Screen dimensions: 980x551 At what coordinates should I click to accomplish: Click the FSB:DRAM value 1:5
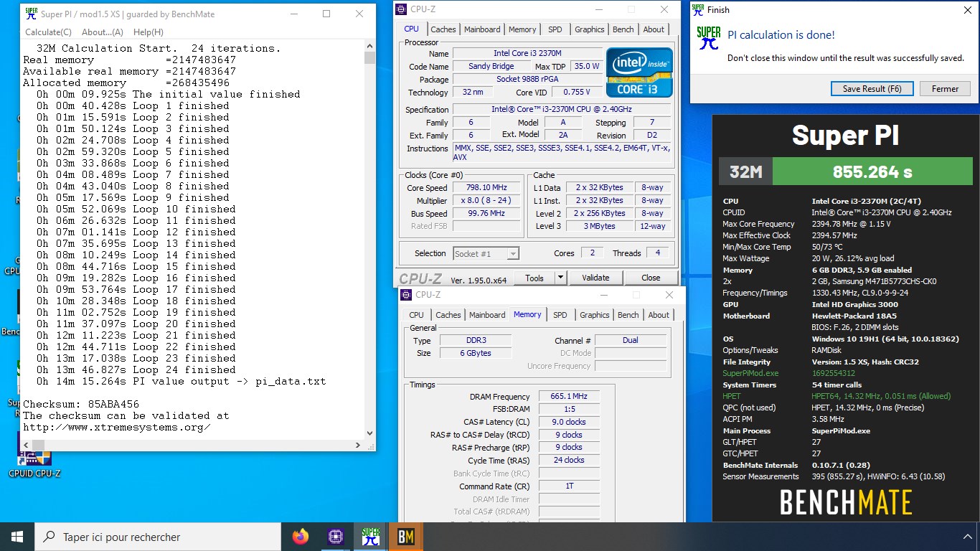pos(569,409)
